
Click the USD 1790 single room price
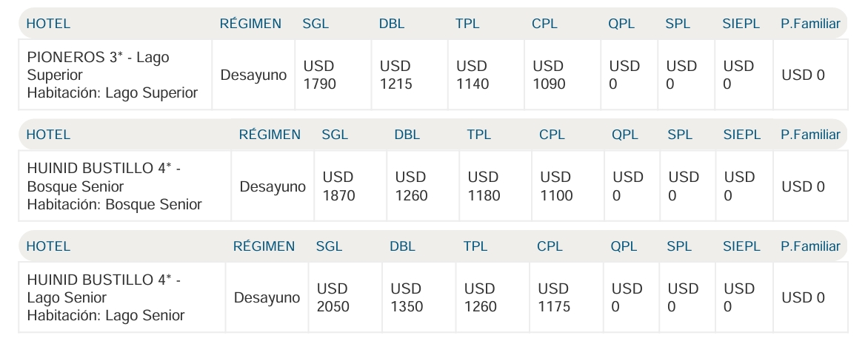click(x=320, y=75)
